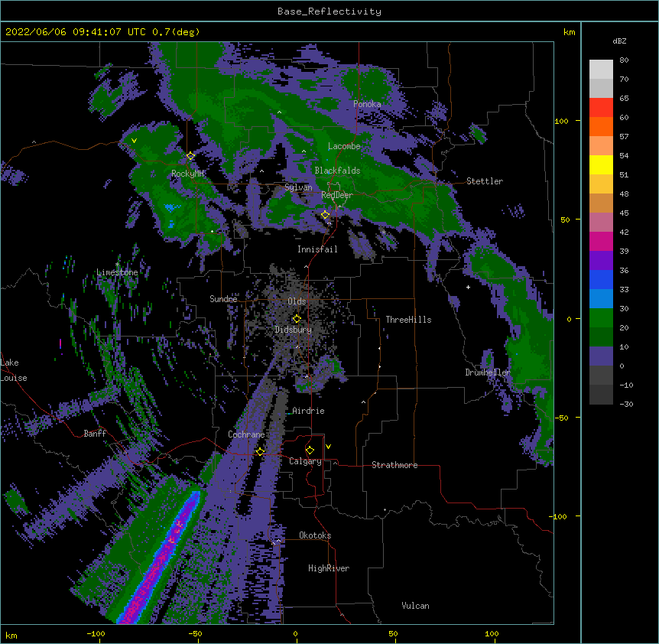This screenshot has height=644, width=659.
Task: Select the Vulcan label
Action: coord(415,606)
